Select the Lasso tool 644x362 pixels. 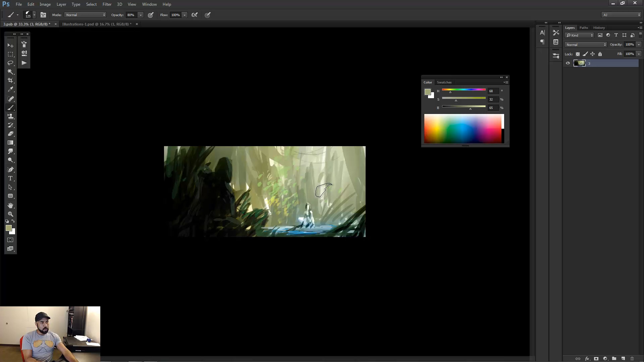10,63
